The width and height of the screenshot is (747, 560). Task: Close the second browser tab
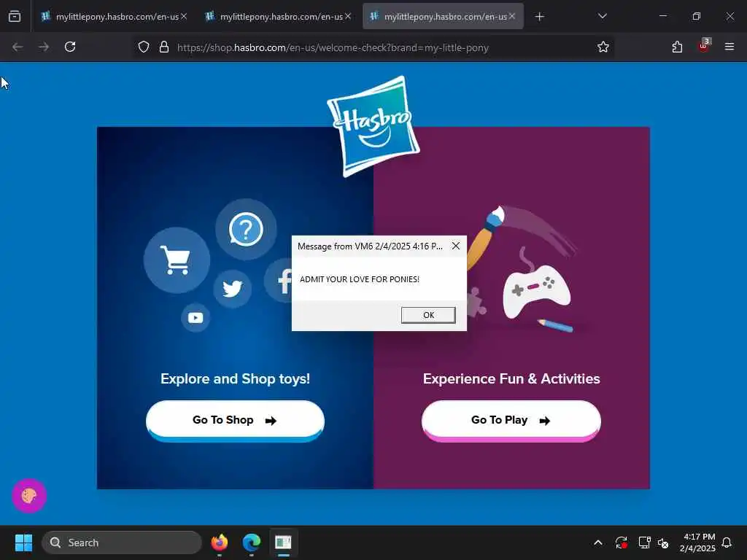click(348, 16)
